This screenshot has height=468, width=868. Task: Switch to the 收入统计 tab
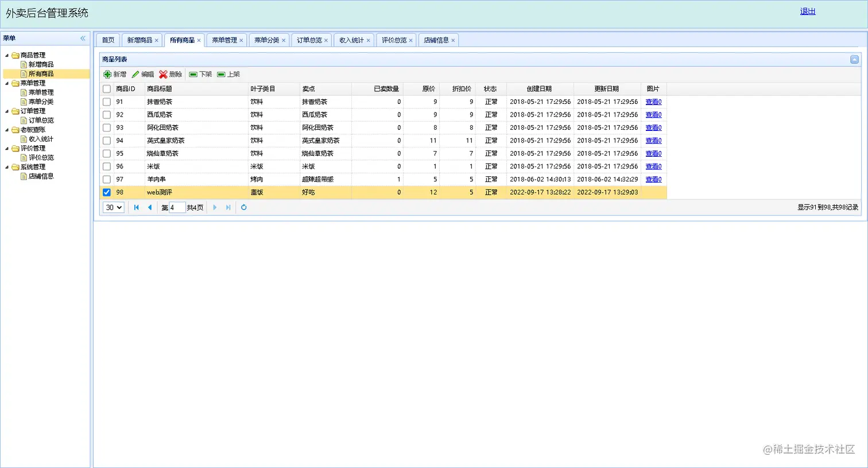click(x=351, y=40)
